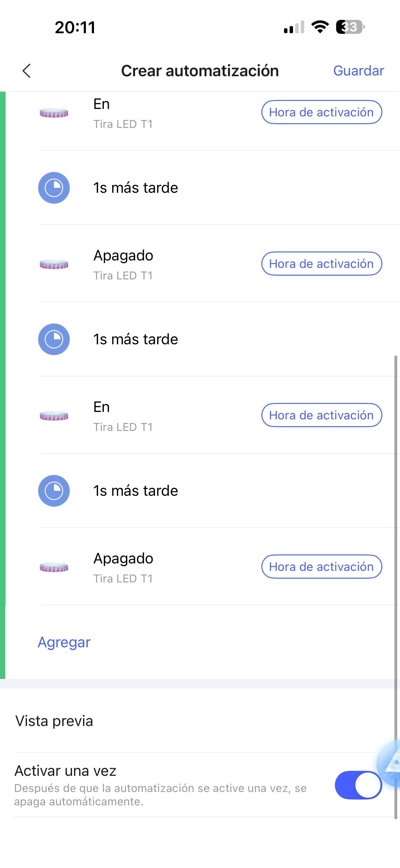Edit the last 1s más tarde delay text
The height and width of the screenshot is (868, 400).
point(136,491)
